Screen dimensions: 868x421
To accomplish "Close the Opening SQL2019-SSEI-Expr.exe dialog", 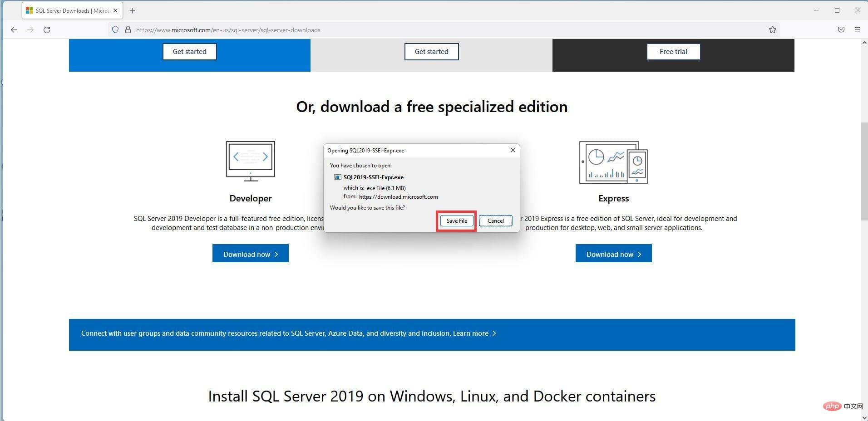I will (x=513, y=150).
